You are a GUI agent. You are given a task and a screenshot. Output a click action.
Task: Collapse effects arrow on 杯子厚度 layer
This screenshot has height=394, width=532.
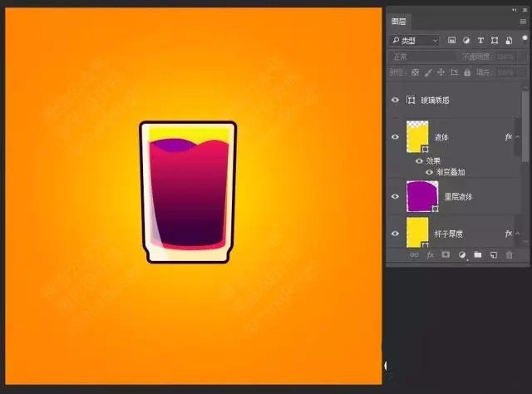(x=517, y=234)
